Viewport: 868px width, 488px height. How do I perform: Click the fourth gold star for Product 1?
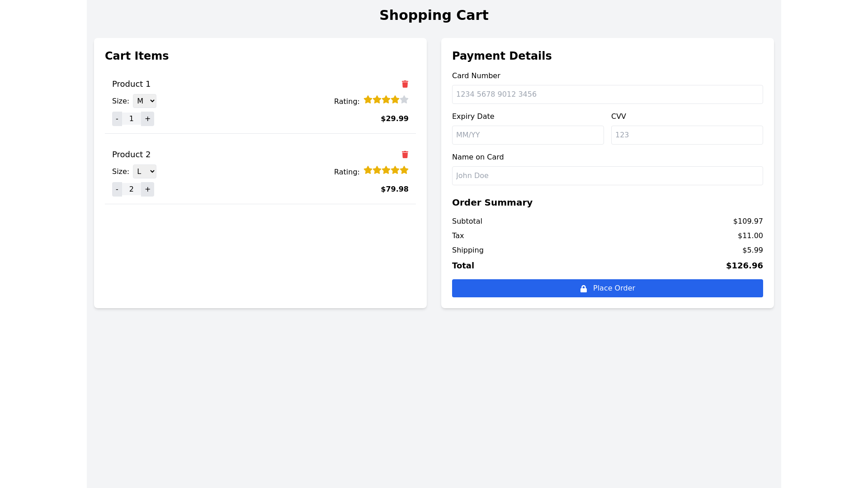(x=396, y=99)
